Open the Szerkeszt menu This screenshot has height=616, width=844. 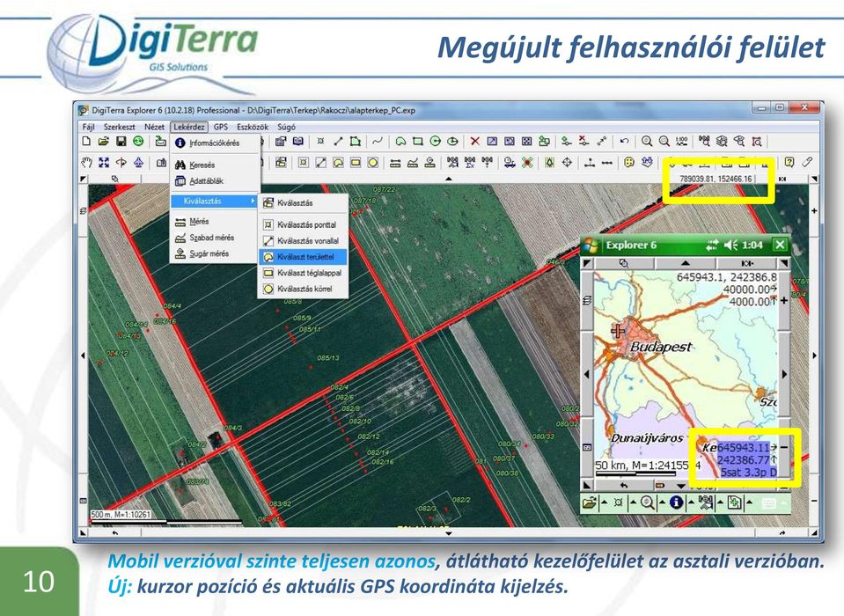[x=120, y=127]
